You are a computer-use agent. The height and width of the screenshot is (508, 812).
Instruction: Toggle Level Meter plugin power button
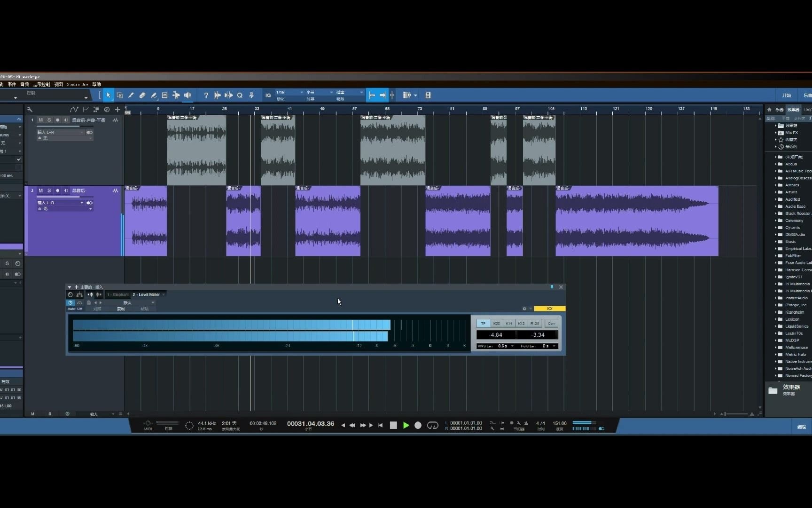tap(70, 303)
